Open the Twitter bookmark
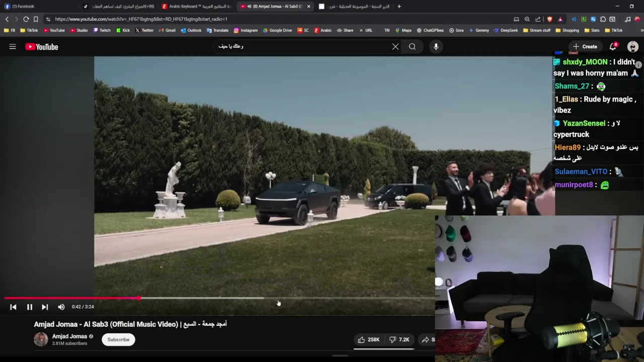Viewport: 644px width, 362px height. 144,30
